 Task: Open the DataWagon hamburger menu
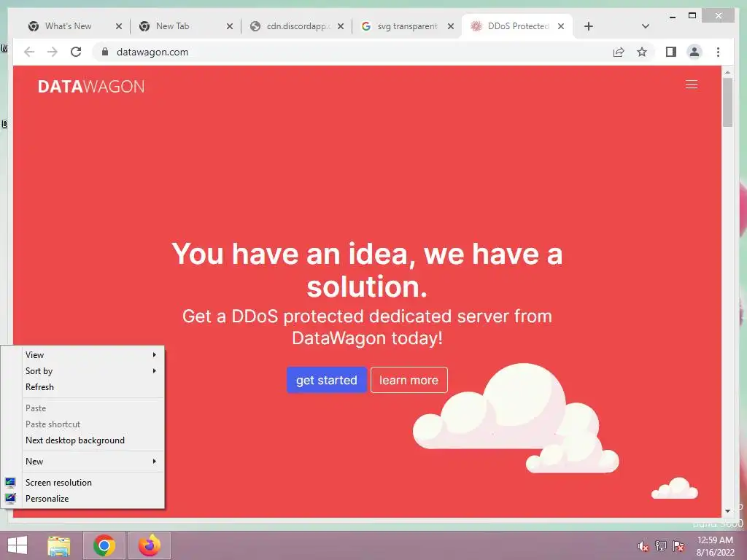pyautogui.click(x=692, y=85)
